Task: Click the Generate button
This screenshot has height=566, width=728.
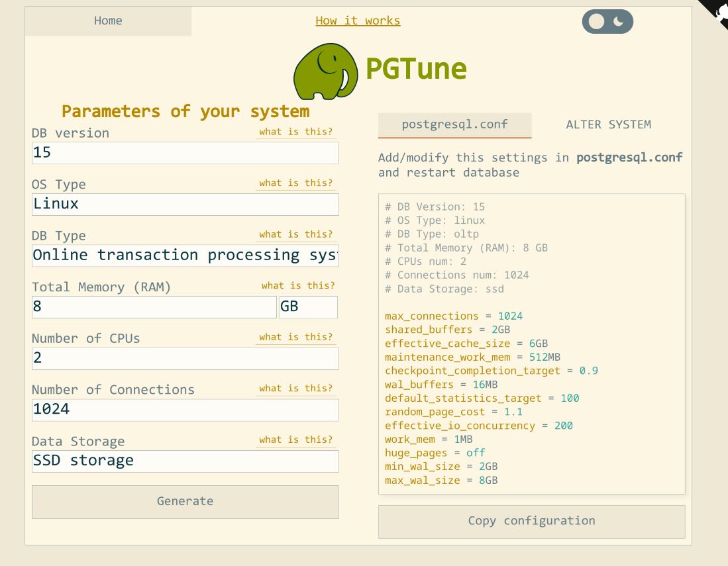Action: (185, 502)
